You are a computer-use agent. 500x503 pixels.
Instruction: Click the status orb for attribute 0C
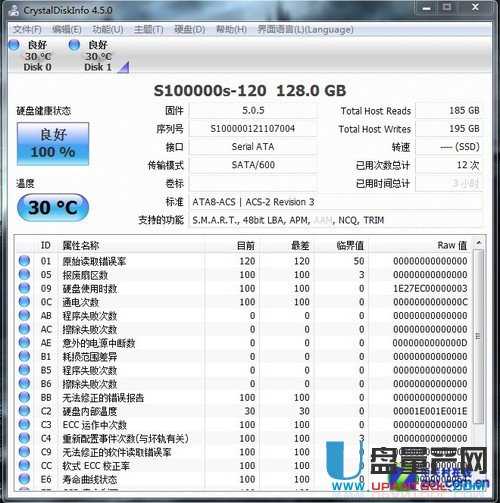pos(24,302)
